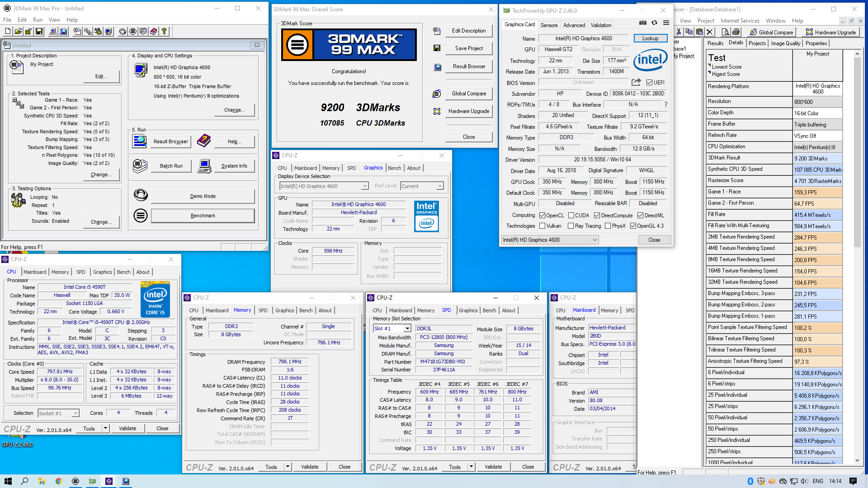868x488 pixels.
Task: Open Image Quality tab in Result Browser
Action: point(786,43)
